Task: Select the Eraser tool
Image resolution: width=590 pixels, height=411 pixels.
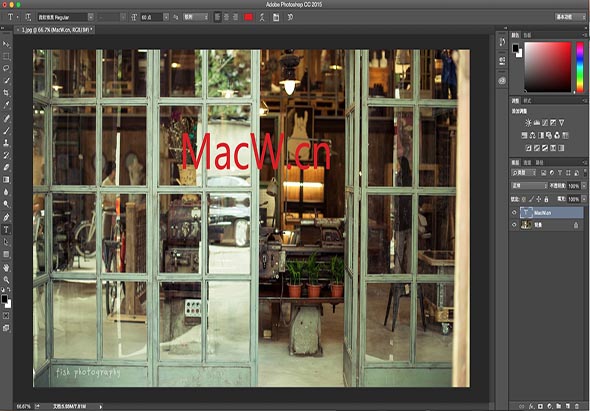Action: (x=6, y=167)
